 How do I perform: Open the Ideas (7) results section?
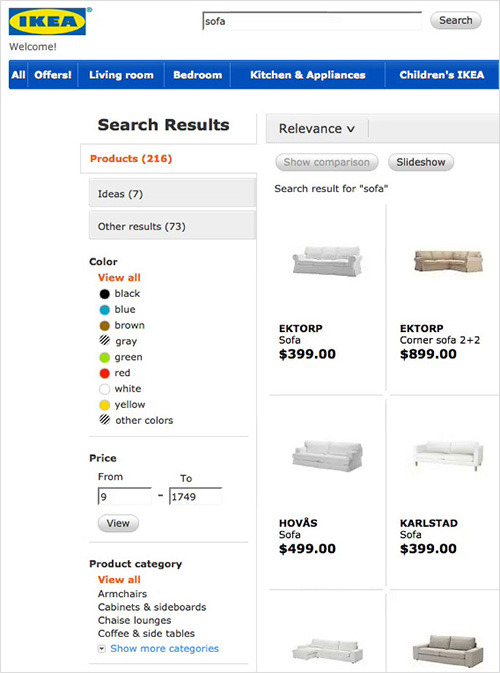click(x=173, y=194)
